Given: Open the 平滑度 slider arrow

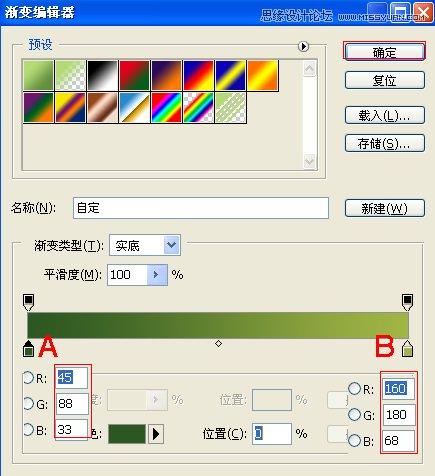Looking at the screenshot, I should (x=157, y=275).
